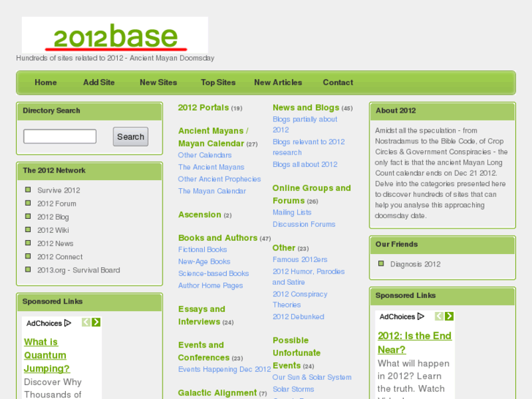Open Events Happening Dec 2012 link

224,369
